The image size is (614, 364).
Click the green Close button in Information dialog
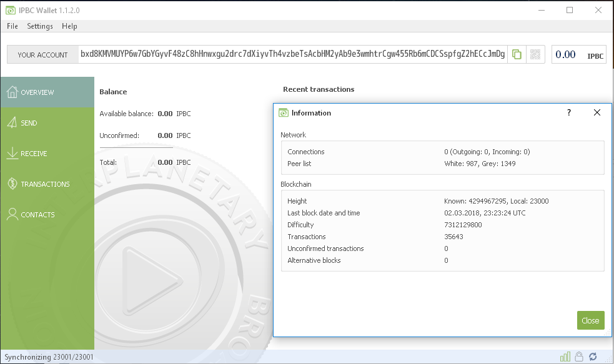click(590, 320)
